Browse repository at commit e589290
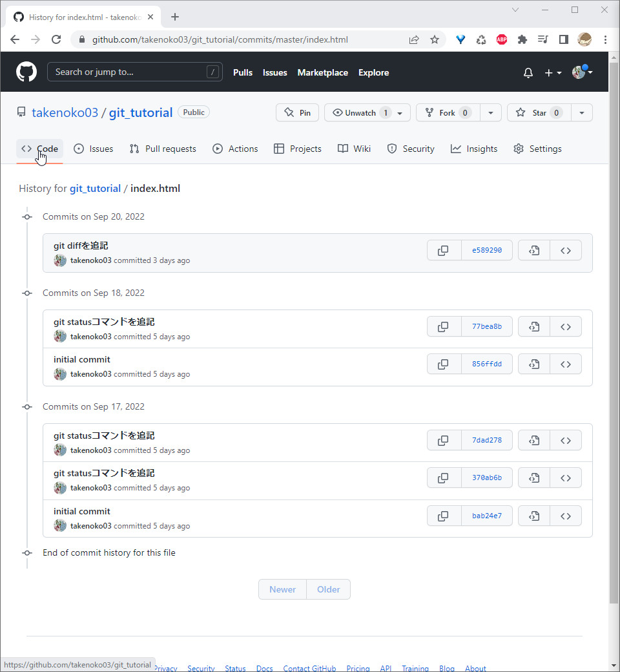The width and height of the screenshot is (620, 672). coord(566,250)
